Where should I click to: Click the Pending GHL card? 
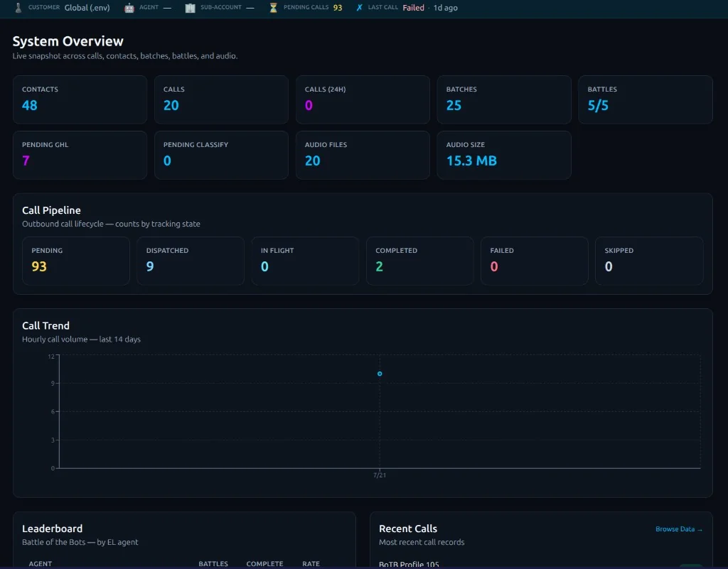[x=80, y=155]
